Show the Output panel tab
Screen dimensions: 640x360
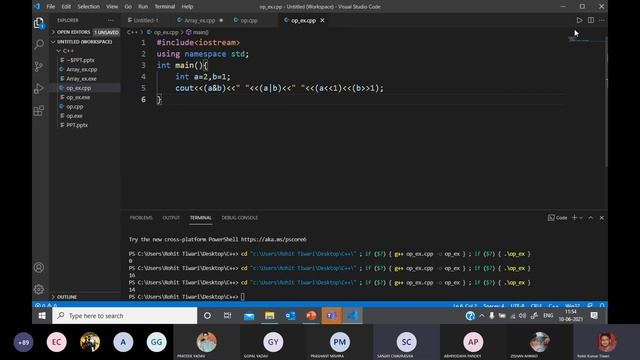171,218
